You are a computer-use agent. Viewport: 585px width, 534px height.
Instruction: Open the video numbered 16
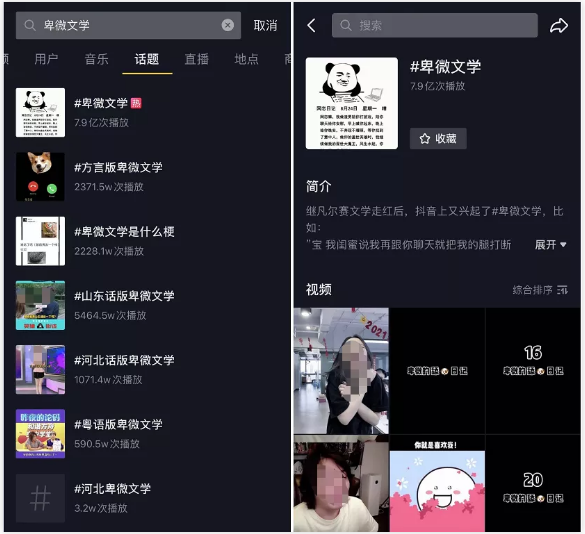click(x=533, y=371)
